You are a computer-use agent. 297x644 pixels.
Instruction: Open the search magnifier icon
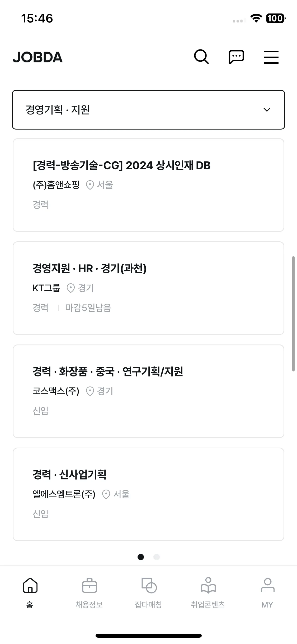point(201,57)
